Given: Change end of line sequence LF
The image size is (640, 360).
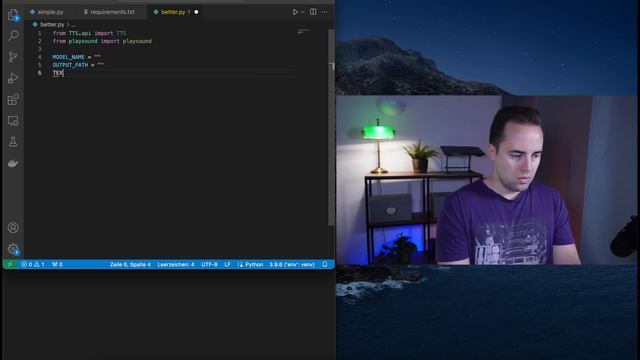Looking at the screenshot, I should (x=227, y=264).
